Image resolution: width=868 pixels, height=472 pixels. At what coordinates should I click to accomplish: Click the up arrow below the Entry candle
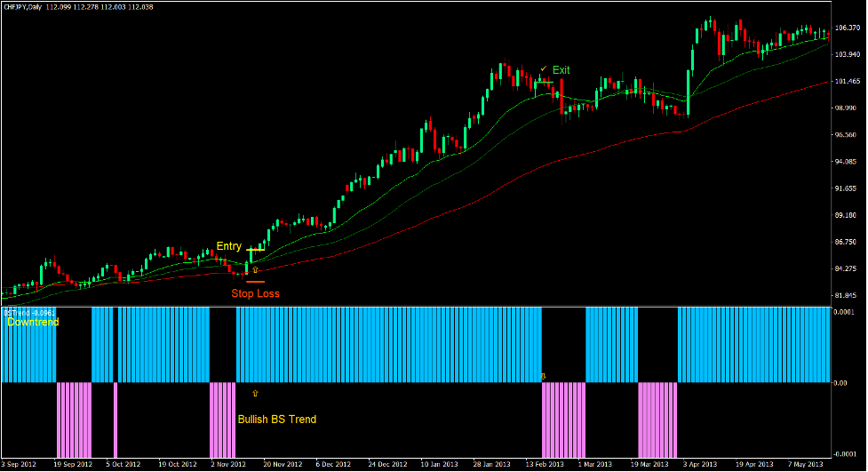[255, 268]
